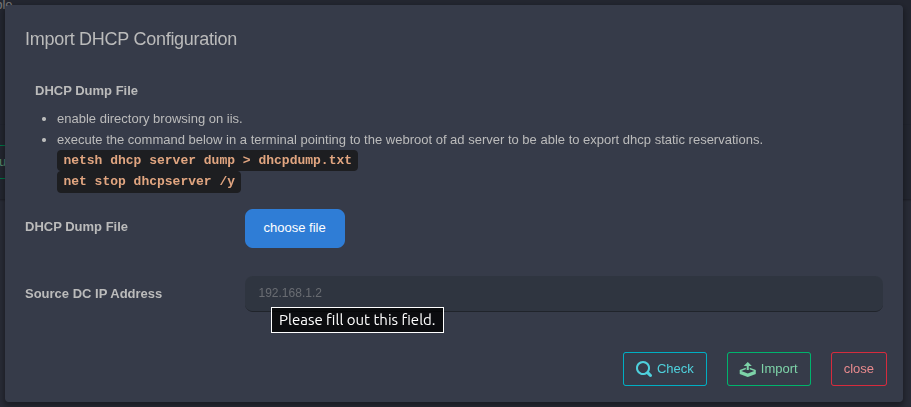Click the 'Please fill out this field' tooltip

[357, 320]
